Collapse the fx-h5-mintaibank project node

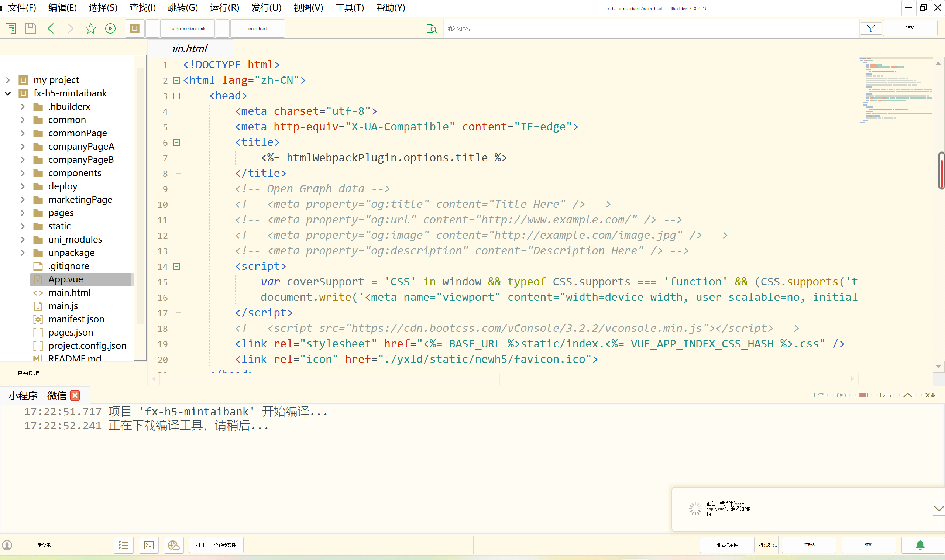click(x=8, y=93)
